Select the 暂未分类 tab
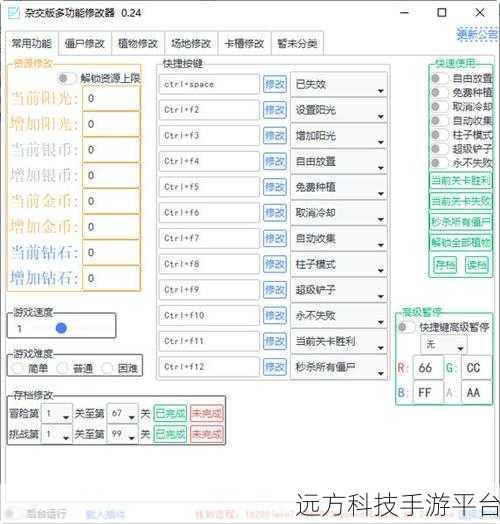Viewport: 500px width, 524px height. coord(297,43)
